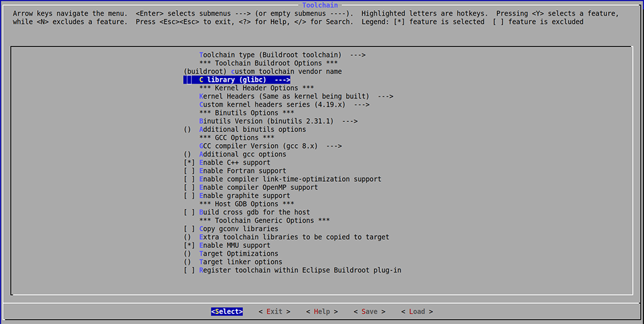Click the Toolchain Buildroot Options header text
644x324 pixels.
269,64
